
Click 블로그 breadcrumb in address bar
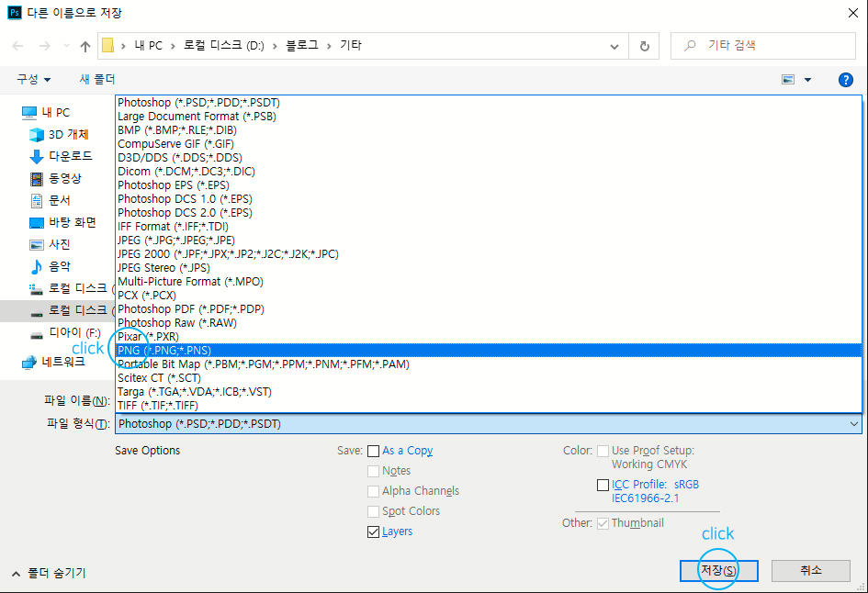click(x=301, y=45)
